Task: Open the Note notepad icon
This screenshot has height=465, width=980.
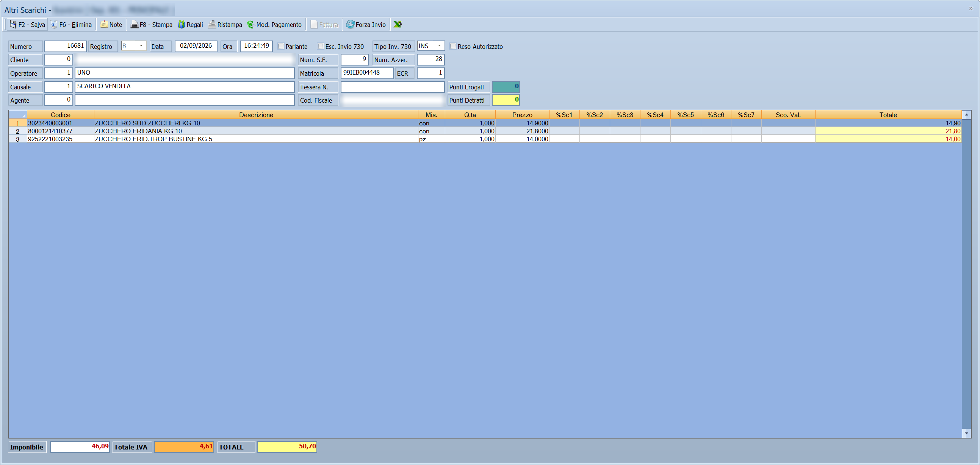Action: click(x=104, y=24)
